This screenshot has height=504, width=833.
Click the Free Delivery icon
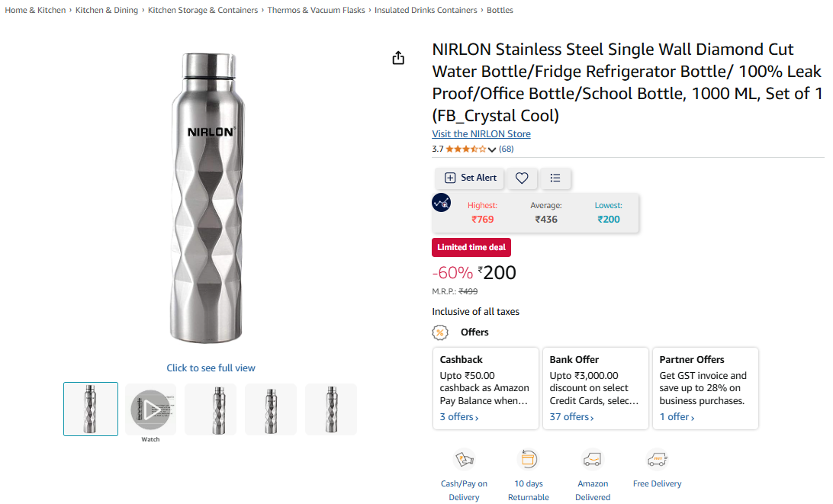657,459
